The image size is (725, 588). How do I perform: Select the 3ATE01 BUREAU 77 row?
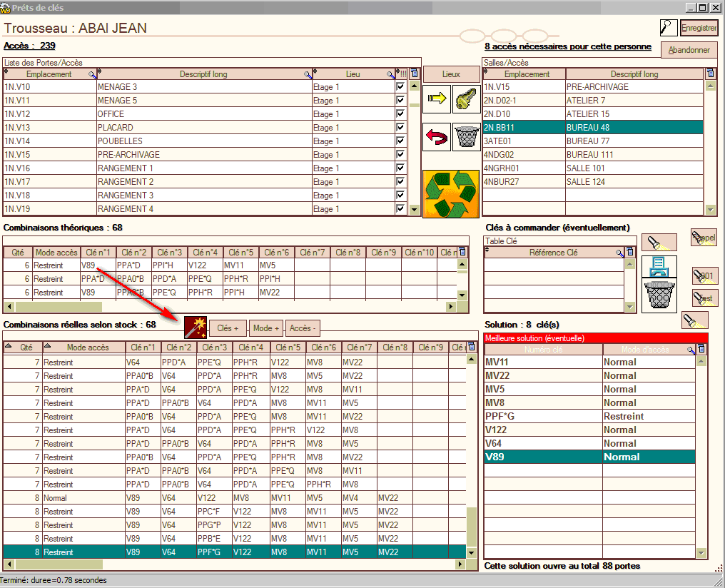[x=593, y=141]
